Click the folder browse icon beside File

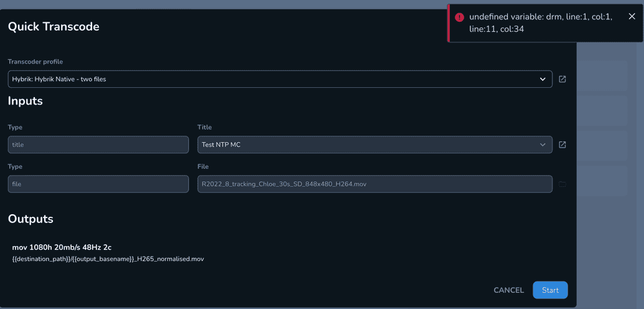[562, 184]
